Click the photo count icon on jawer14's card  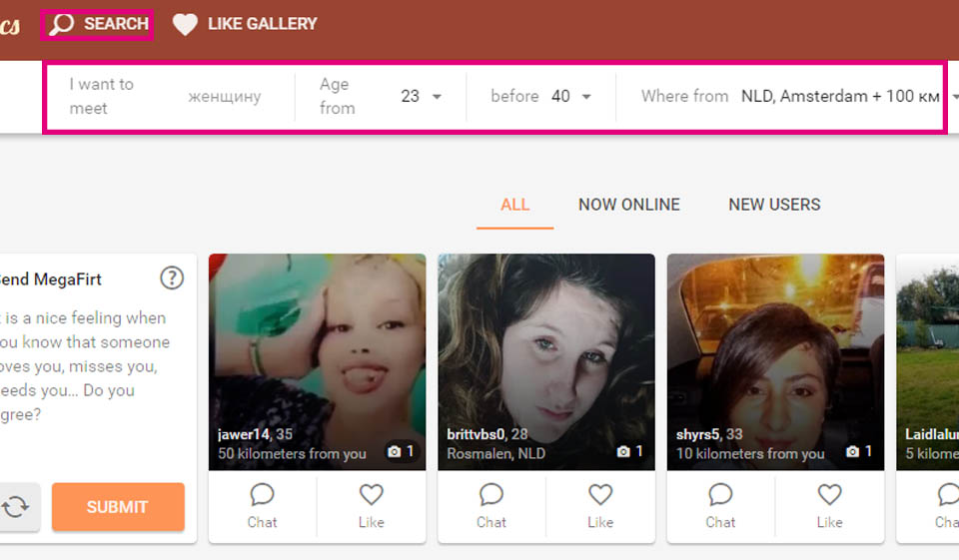click(x=400, y=452)
